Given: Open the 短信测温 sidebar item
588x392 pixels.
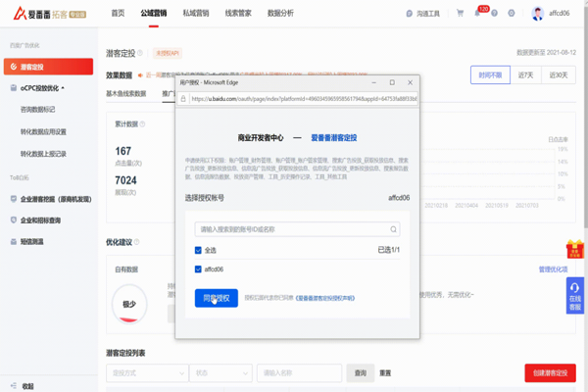Looking at the screenshot, I should [x=31, y=242].
